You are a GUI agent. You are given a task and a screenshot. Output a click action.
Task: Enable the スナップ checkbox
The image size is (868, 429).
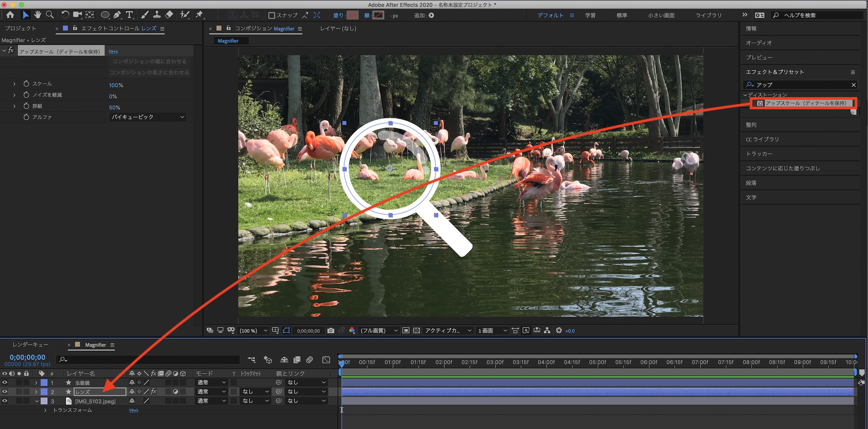click(272, 15)
